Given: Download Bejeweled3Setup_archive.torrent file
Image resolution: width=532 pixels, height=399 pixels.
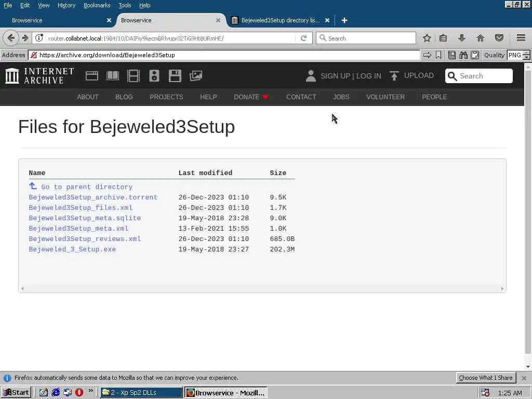Looking at the screenshot, I should 93,197.
